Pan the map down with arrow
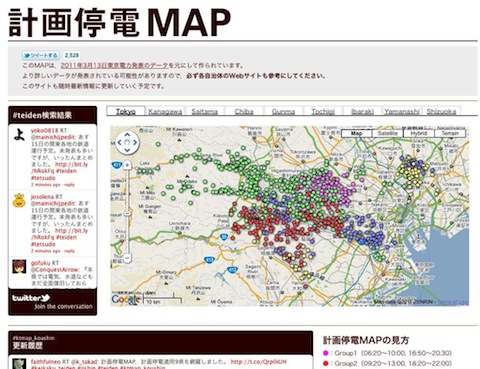Viewport: 480px width, 369px height. pos(127,150)
